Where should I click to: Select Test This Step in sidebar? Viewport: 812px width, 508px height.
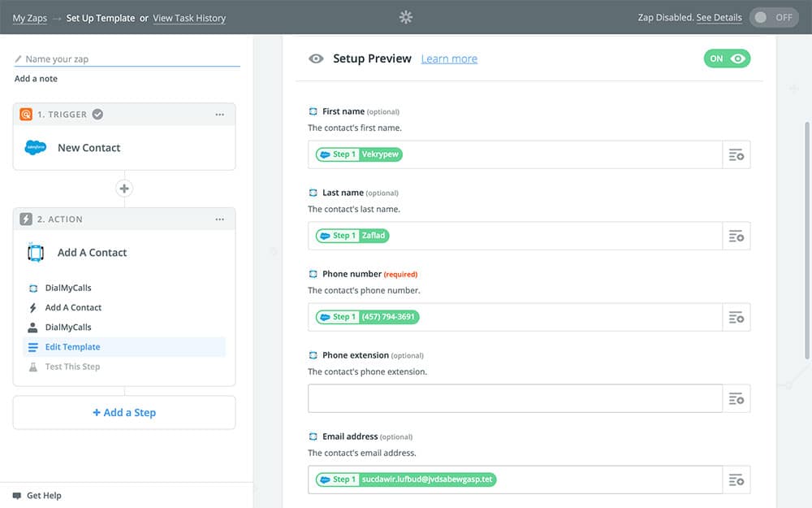click(x=72, y=367)
